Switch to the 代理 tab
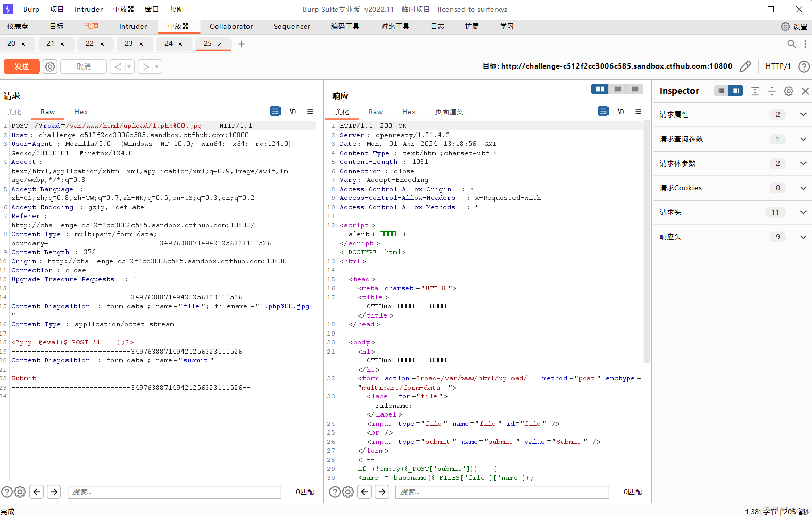 click(91, 26)
